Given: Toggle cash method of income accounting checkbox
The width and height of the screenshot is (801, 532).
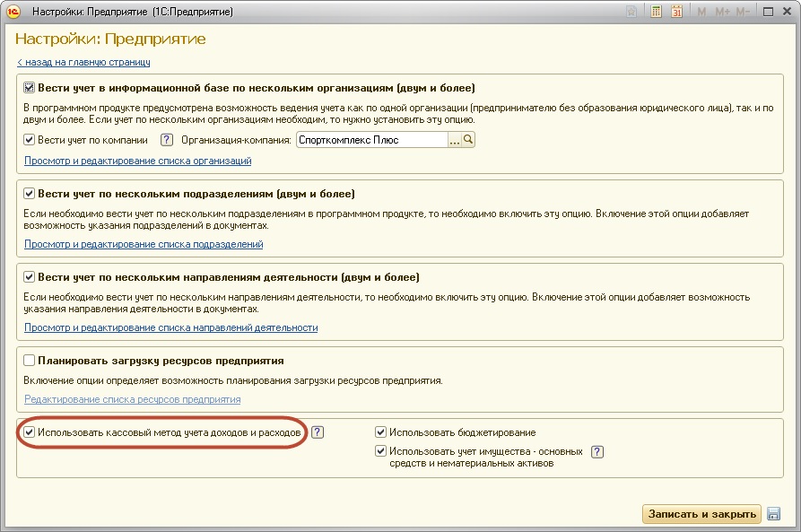Looking at the screenshot, I should pyautogui.click(x=29, y=432).
